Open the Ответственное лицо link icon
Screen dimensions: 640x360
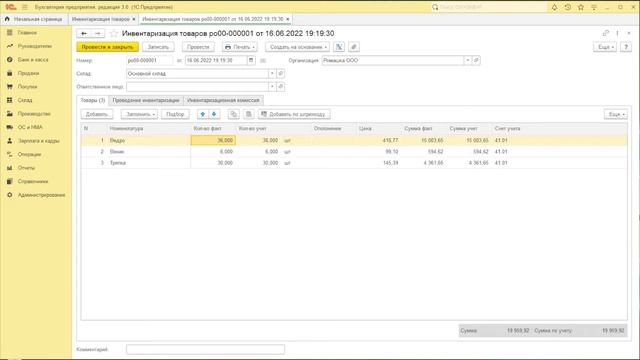(280, 87)
